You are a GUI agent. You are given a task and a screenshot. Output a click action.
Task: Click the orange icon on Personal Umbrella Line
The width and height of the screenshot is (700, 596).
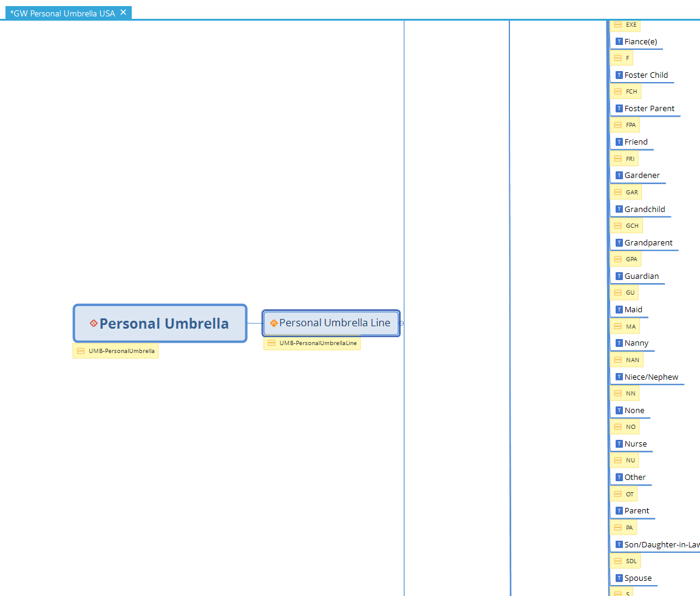(x=274, y=323)
